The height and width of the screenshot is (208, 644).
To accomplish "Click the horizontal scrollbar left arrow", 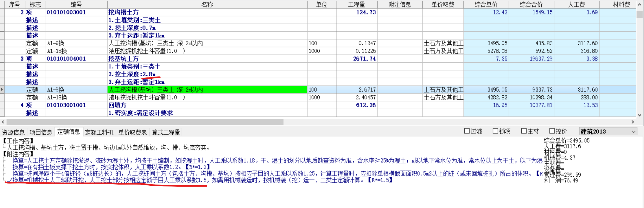I will 3,122.
